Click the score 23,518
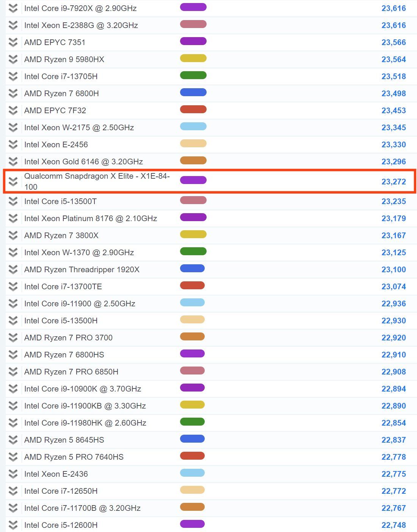This screenshot has width=417, height=532. [x=393, y=76]
